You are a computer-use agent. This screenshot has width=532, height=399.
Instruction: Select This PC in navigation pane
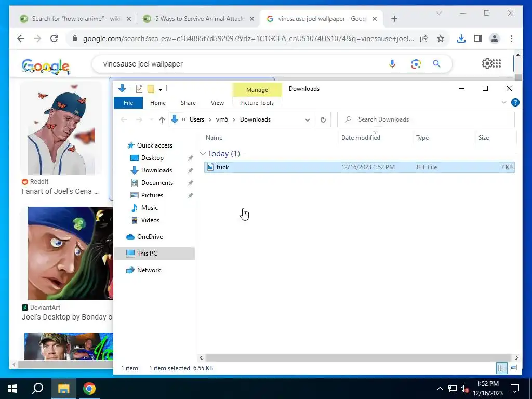(154, 254)
